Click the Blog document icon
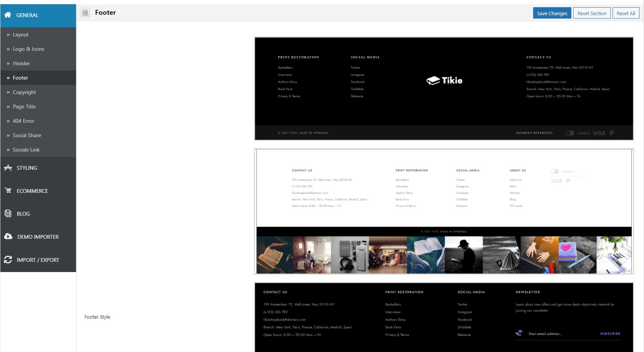This screenshot has width=644, height=352. point(8,213)
